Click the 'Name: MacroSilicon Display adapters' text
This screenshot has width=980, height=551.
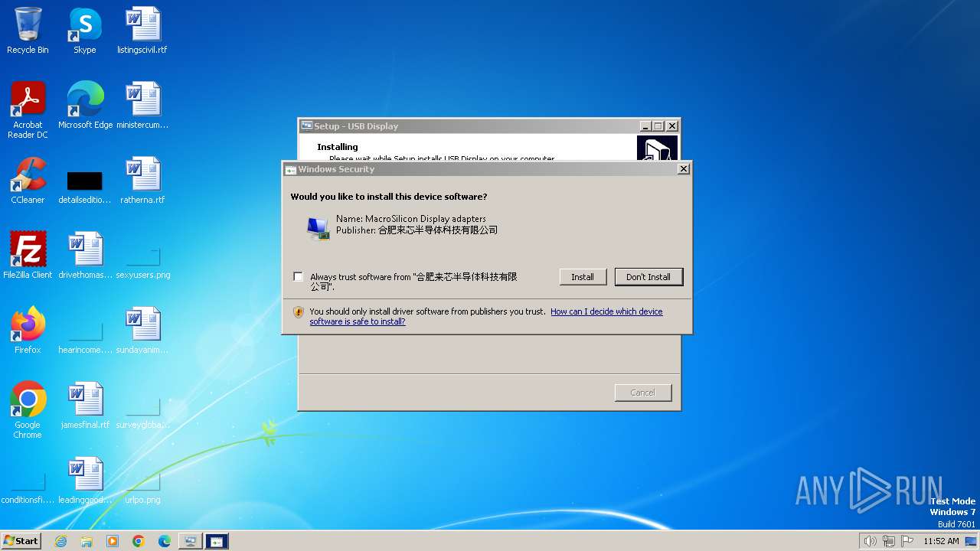(x=411, y=219)
